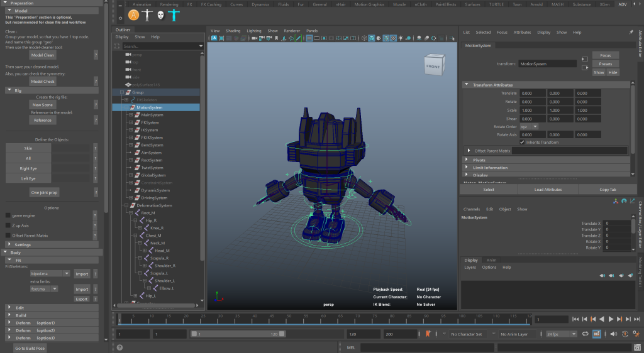Switch to the Anim tab in Layer Editor
644x353 pixels.
[491, 260]
